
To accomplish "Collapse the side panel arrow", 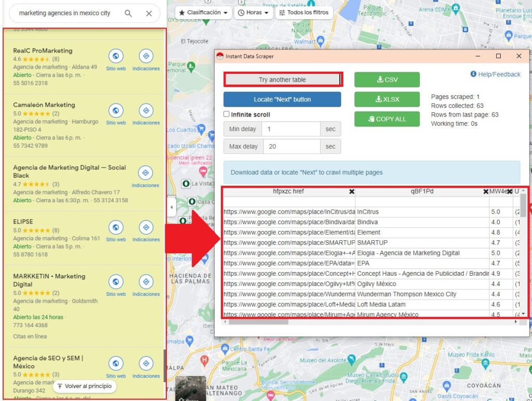I will tap(171, 207).
